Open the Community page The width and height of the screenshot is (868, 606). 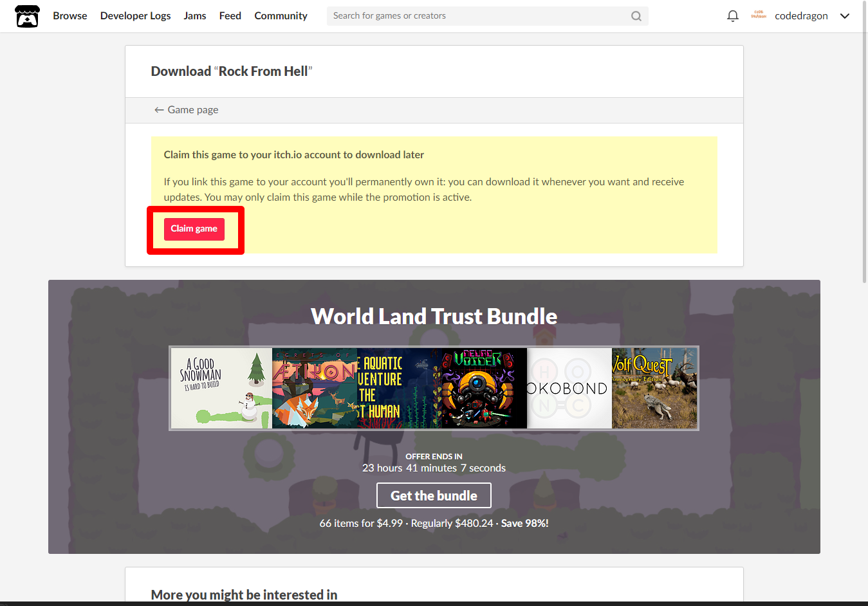point(281,15)
